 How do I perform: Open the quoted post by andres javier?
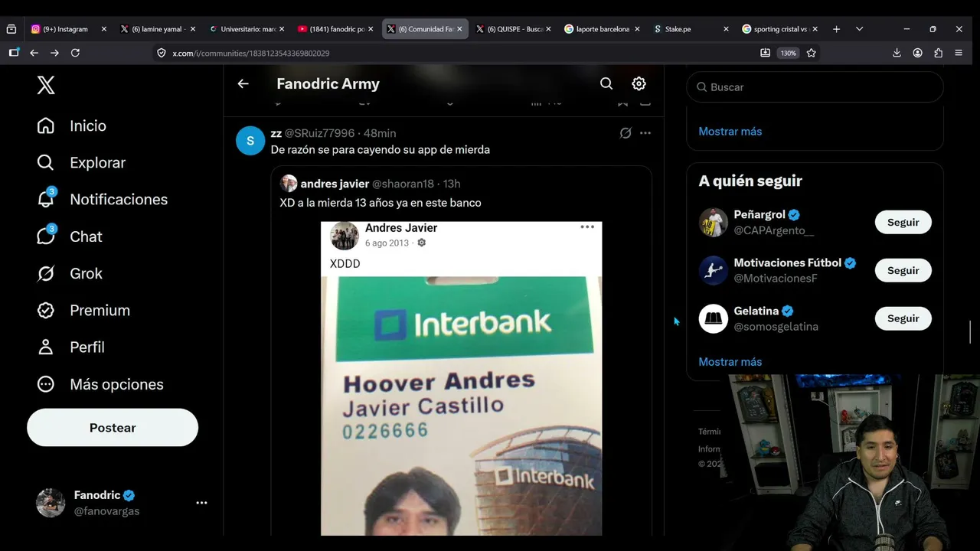(x=461, y=352)
